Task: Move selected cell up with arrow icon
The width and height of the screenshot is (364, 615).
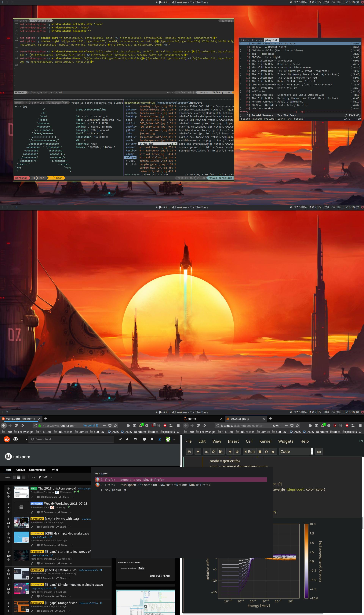Action: click(230, 452)
